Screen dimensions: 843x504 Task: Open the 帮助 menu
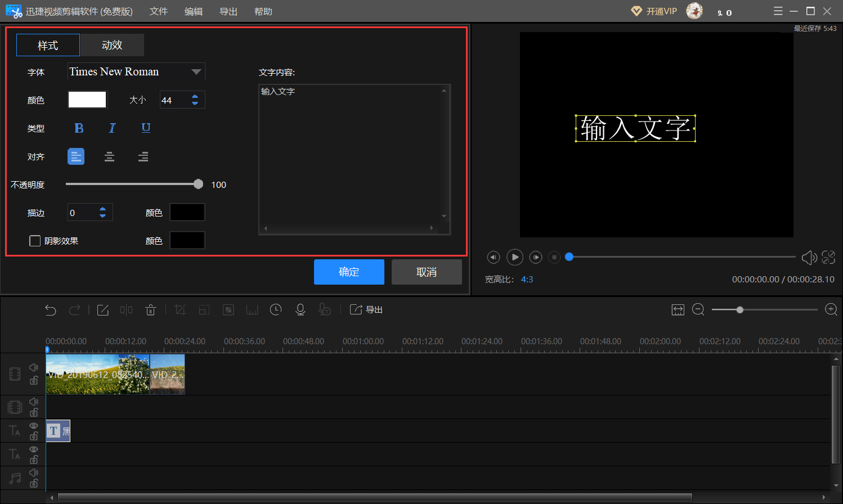click(263, 11)
